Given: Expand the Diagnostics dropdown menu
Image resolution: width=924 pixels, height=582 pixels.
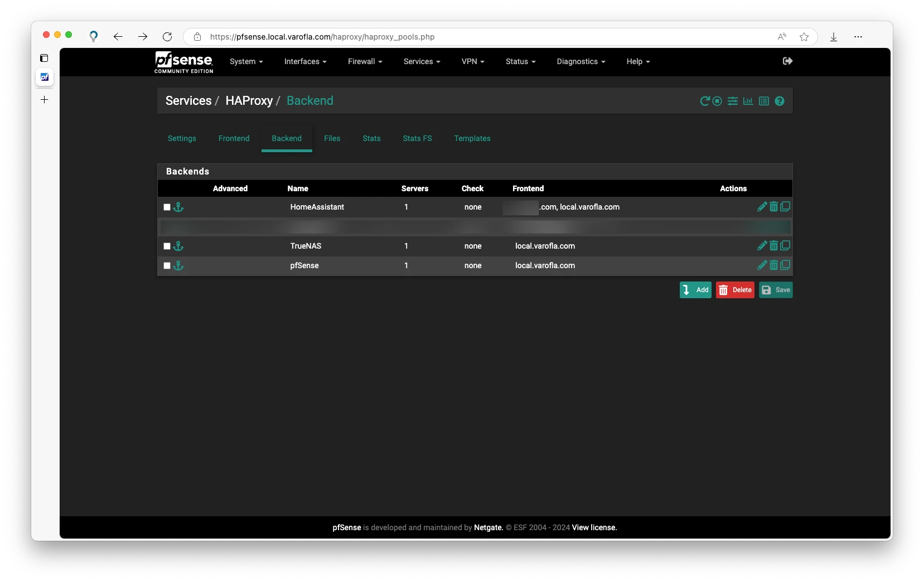Looking at the screenshot, I should click(x=580, y=61).
